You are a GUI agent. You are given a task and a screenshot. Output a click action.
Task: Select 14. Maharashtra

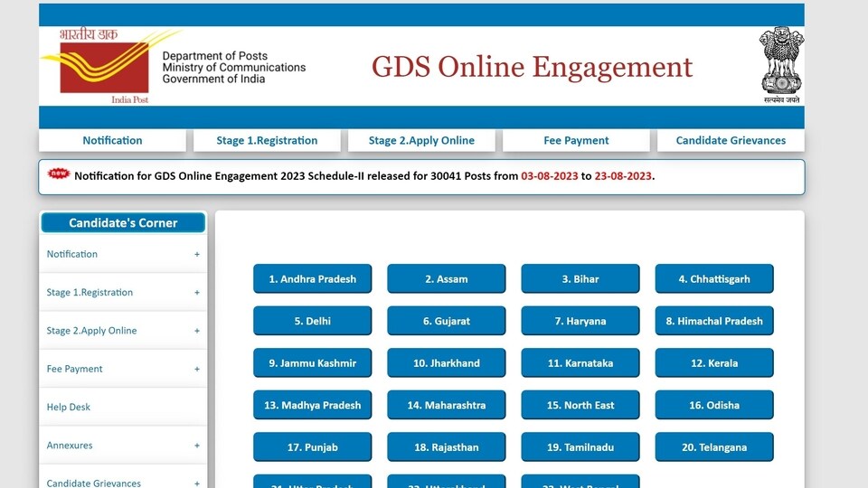pos(446,405)
